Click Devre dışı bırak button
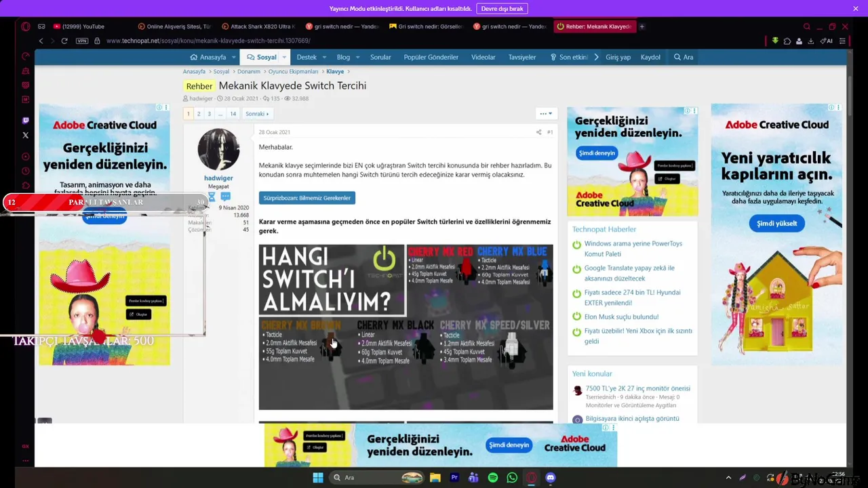 (x=502, y=9)
